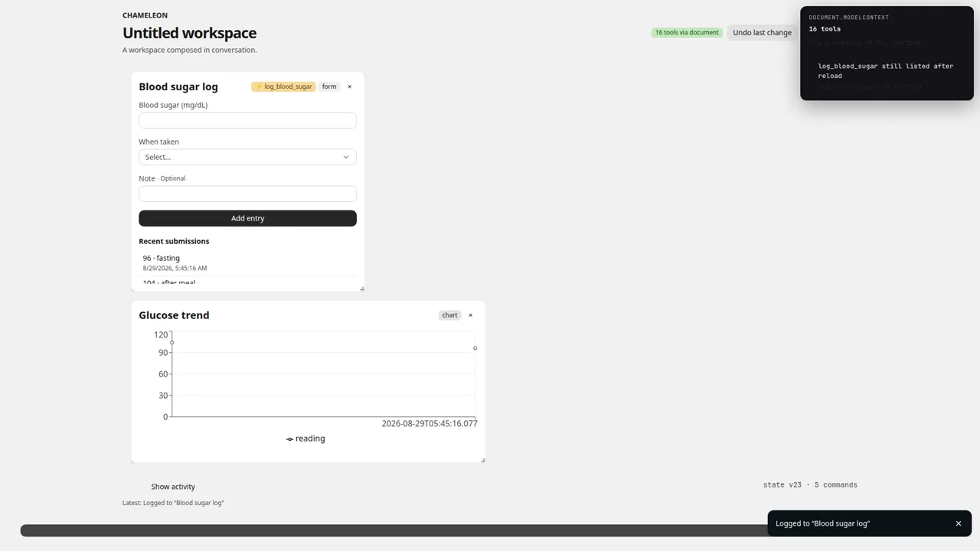Click the reading legend marker in the chart

289,439
